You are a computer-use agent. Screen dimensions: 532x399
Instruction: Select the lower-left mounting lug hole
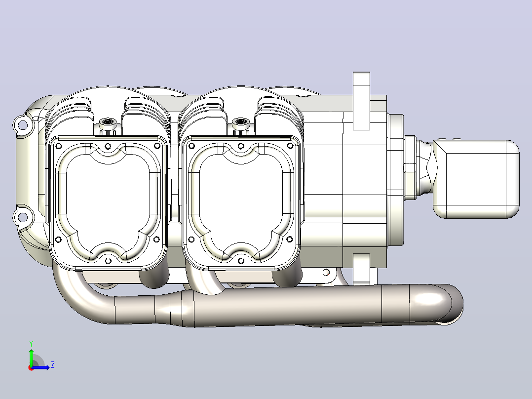22,217
